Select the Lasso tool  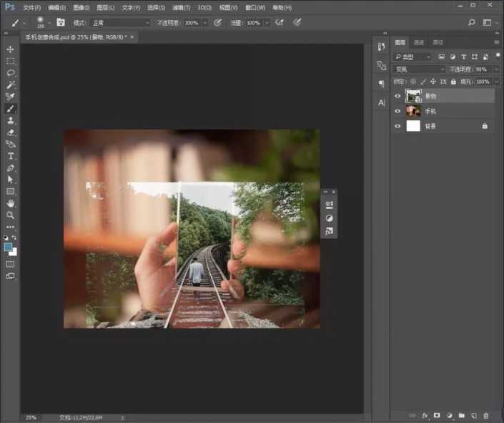coord(11,73)
